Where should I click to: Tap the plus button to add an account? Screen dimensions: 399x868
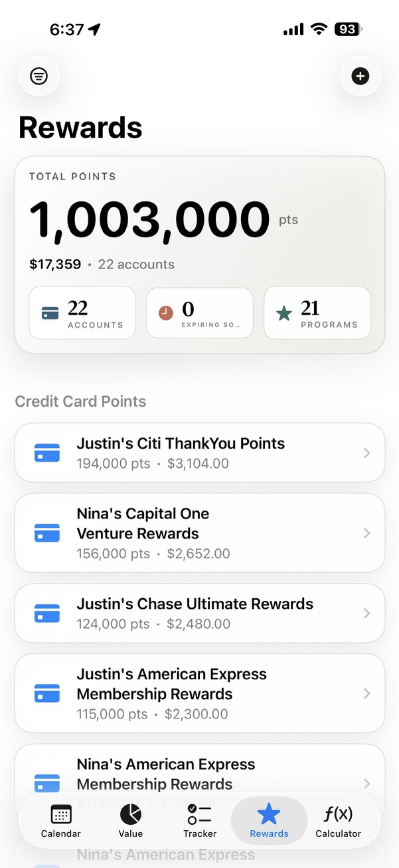(x=360, y=76)
